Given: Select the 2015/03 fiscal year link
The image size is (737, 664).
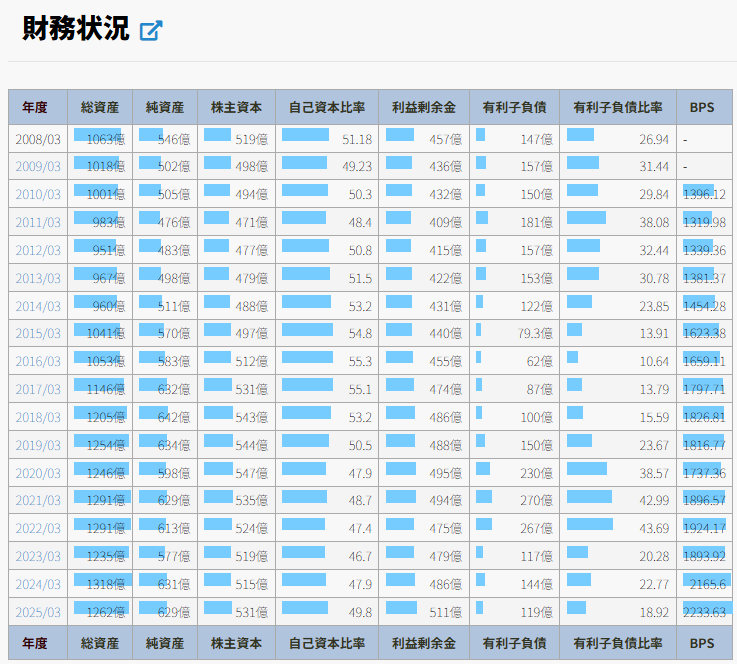Looking at the screenshot, I should click(38, 333).
